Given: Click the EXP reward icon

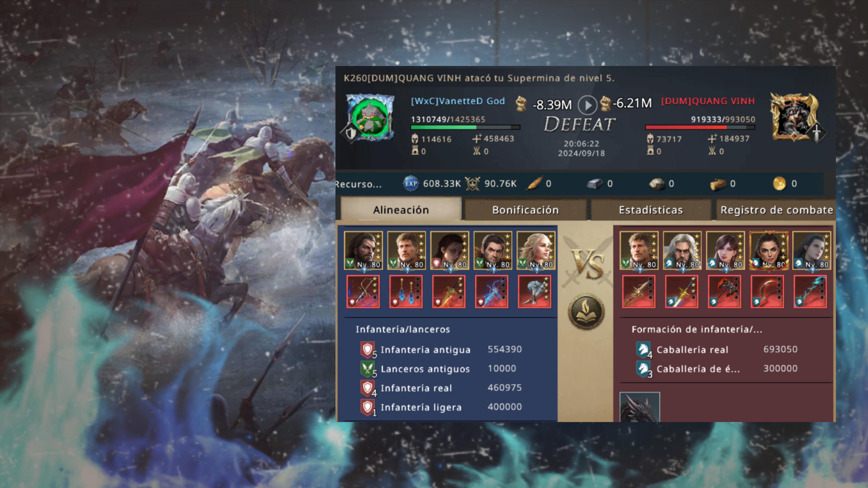Looking at the screenshot, I should [410, 183].
